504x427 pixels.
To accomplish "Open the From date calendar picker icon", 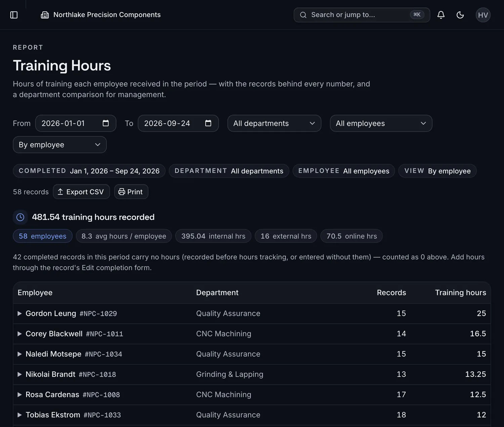I will coord(106,123).
